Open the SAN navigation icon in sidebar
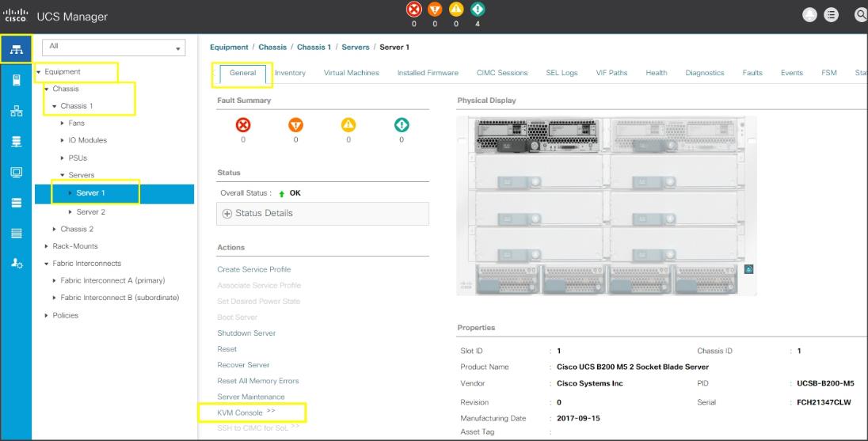Image resolution: width=868 pixels, height=441 pixels. point(16,142)
